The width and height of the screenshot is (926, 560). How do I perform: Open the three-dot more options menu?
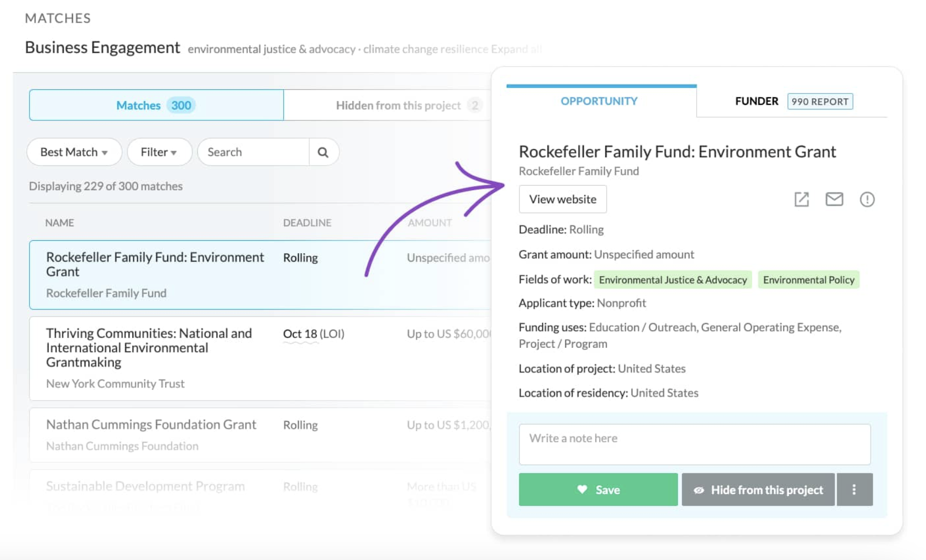tap(854, 490)
